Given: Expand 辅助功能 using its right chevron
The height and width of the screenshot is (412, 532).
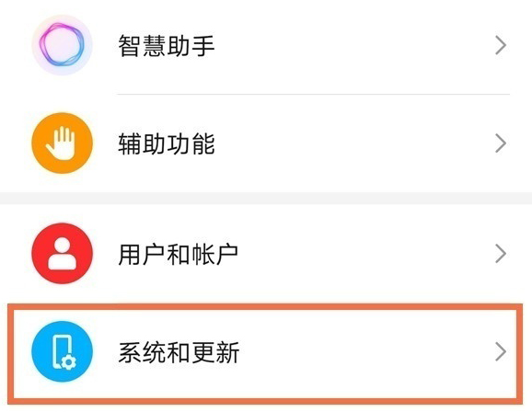Looking at the screenshot, I should (501, 143).
